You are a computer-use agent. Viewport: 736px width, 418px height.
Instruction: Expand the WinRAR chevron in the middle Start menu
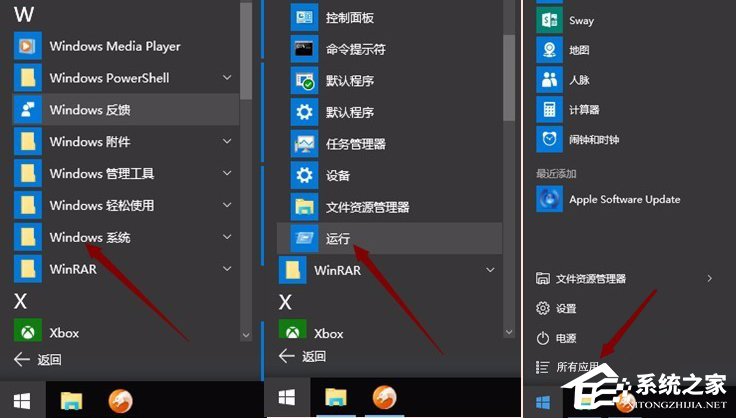491,270
